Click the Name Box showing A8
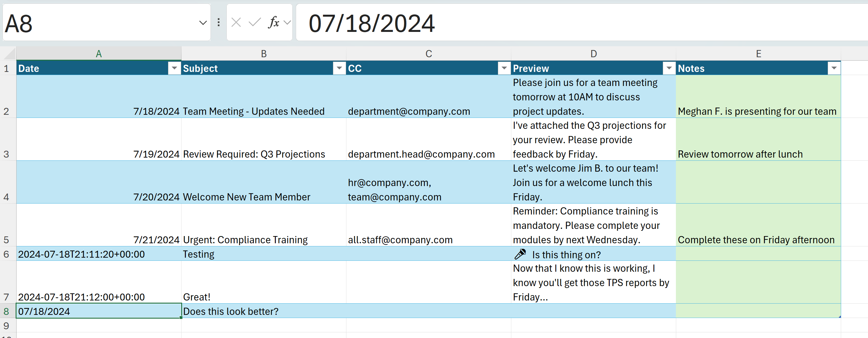 [x=98, y=23]
